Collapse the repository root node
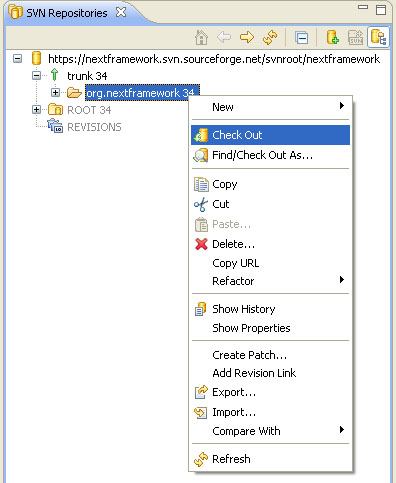 click(x=17, y=59)
